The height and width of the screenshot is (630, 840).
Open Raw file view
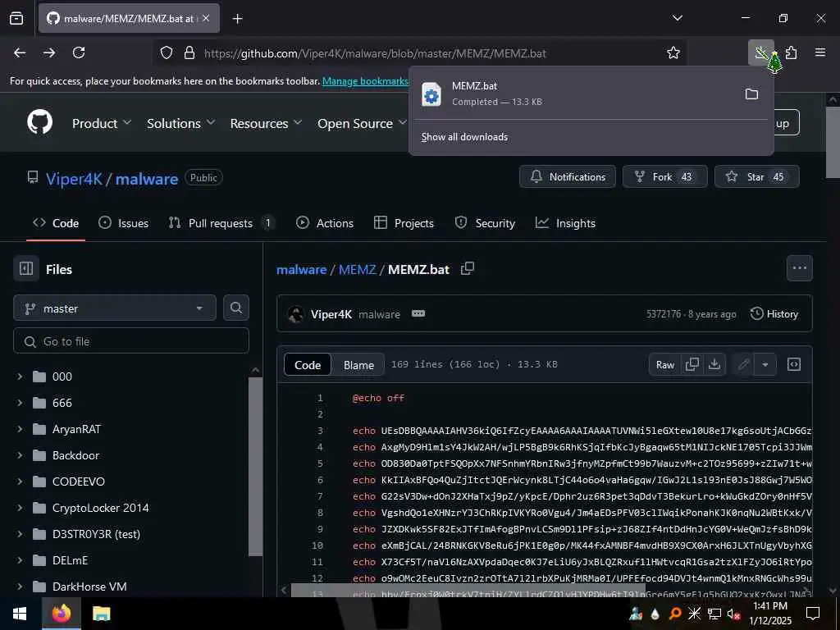click(664, 364)
